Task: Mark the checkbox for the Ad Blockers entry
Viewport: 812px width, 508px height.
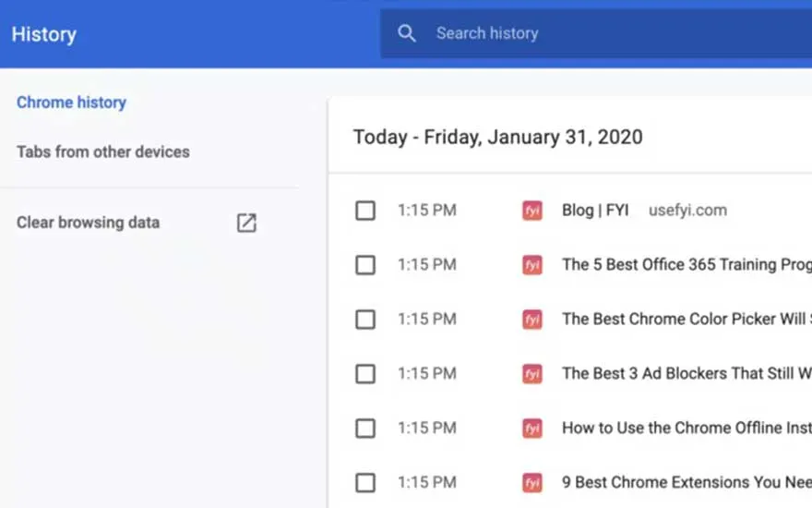Action: (x=365, y=374)
